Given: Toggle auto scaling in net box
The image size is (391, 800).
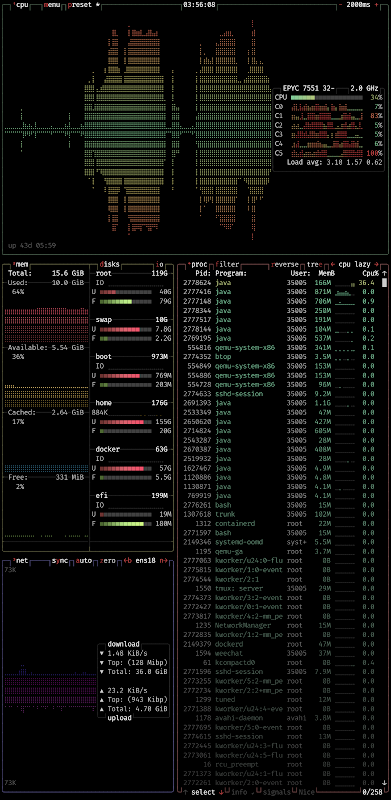Looking at the screenshot, I should (84, 560).
